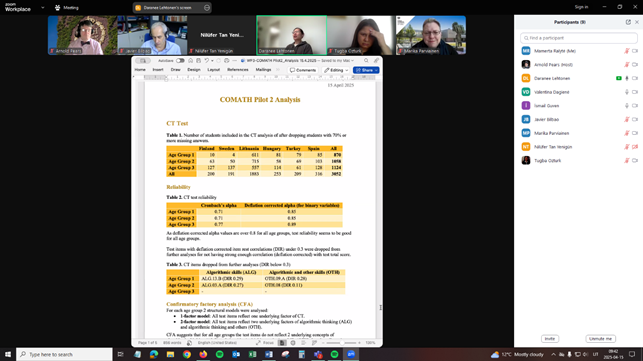643x361 pixels.
Task: Click the Undo arrow in Word toolbar
Action: point(207,61)
